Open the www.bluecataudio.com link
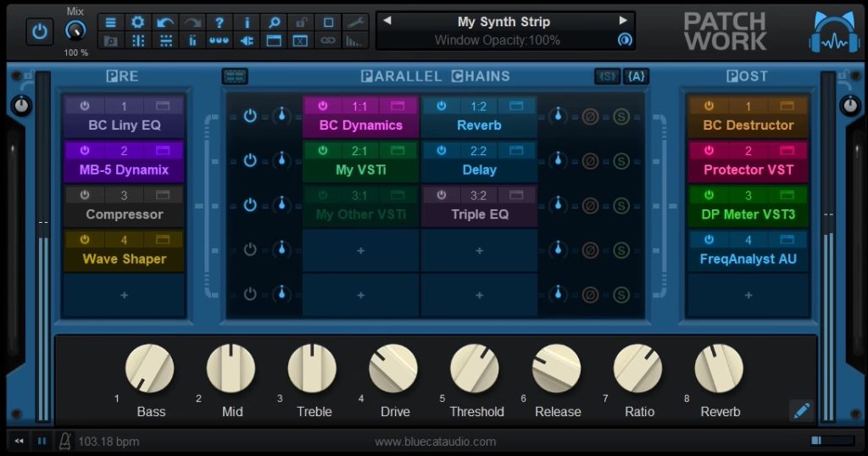The width and height of the screenshot is (868, 456). pos(435,442)
